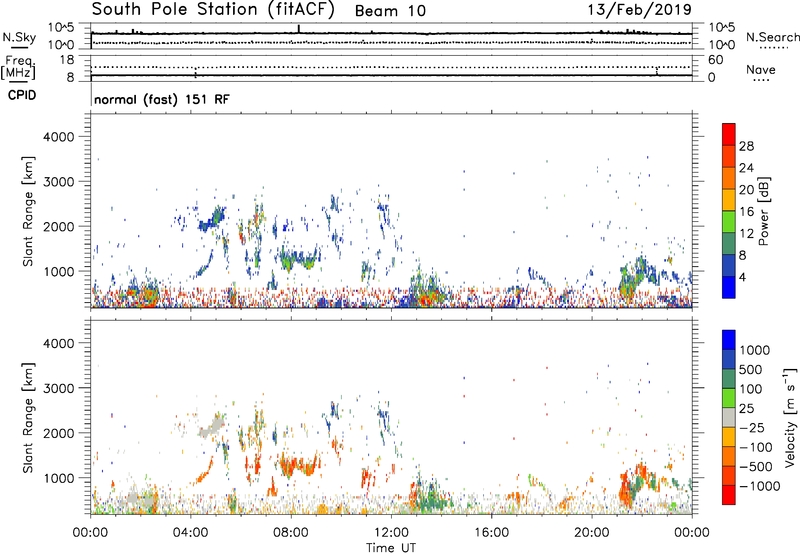
Task: Select the red bottom Velocity colorbar segment
Action: tap(729, 495)
